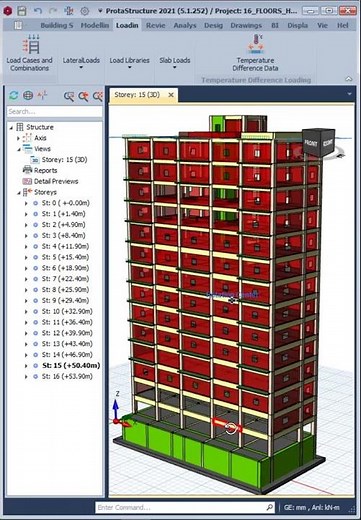Open the Slab Loads dropdown

click(x=175, y=63)
